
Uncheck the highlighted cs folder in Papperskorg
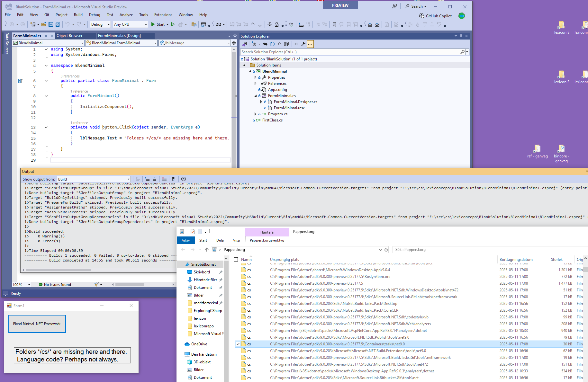pyautogui.click(x=238, y=344)
